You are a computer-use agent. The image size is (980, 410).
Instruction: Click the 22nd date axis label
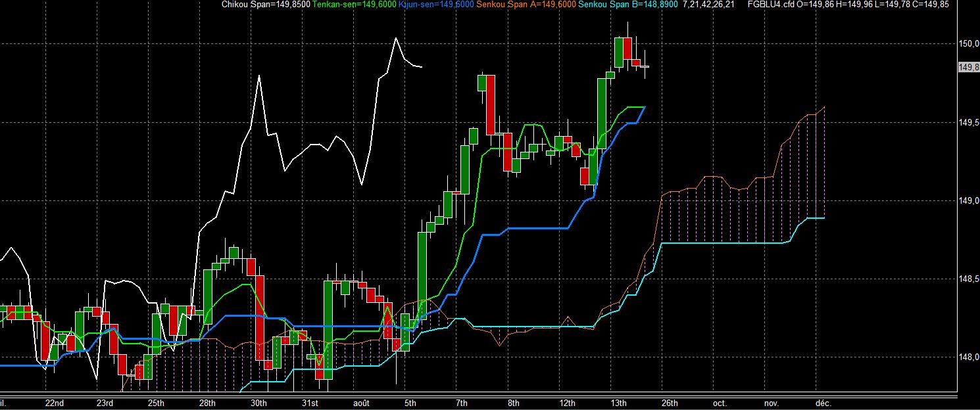tap(54, 403)
